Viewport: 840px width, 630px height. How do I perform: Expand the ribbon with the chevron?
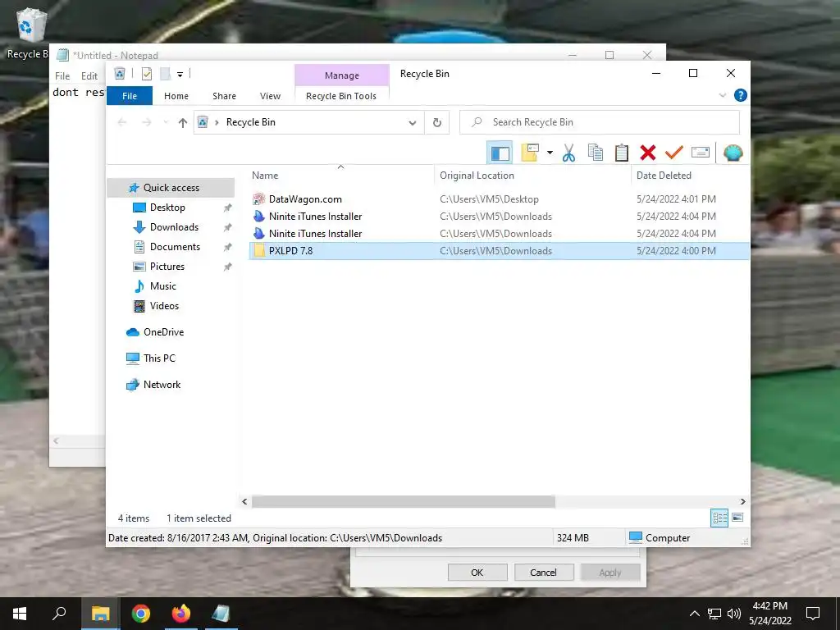tap(722, 95)
